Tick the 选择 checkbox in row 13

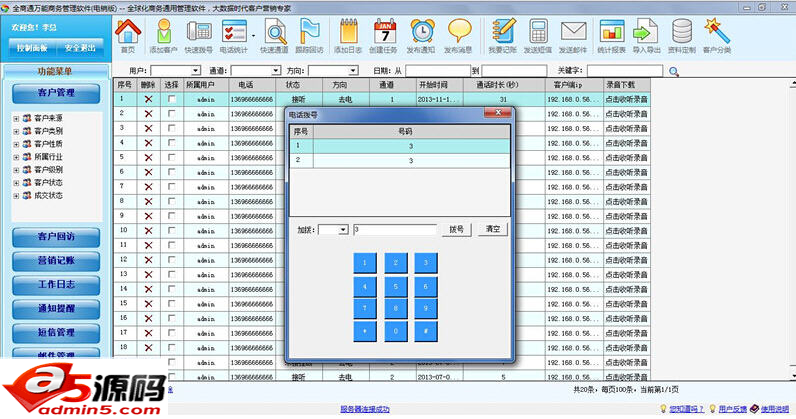click(x=172, y=275)
